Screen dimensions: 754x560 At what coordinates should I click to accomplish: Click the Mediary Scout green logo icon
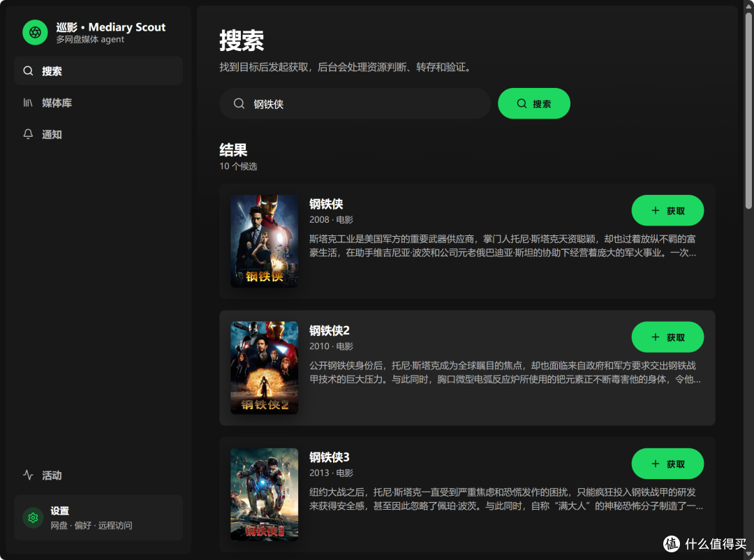(35, 32)
